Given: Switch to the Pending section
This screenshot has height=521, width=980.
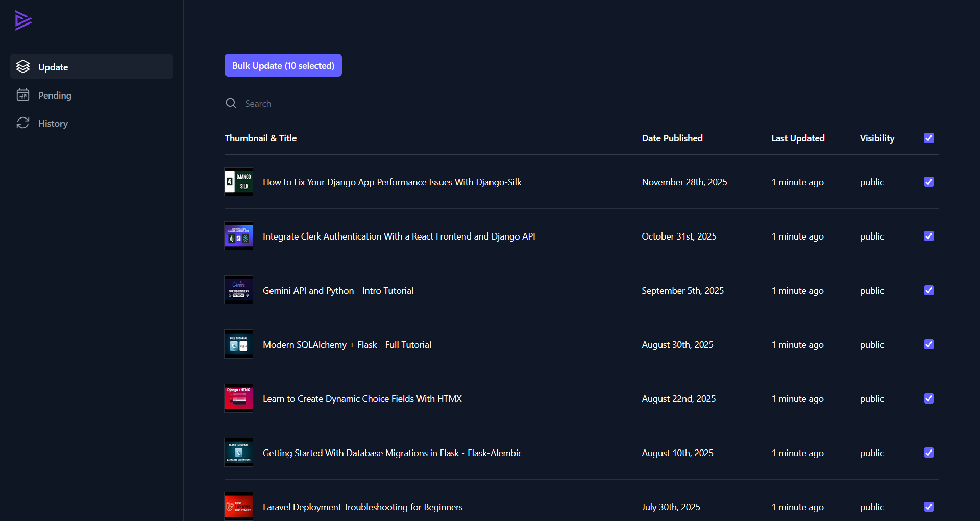Looking at the screenshot, I should 54,95.
